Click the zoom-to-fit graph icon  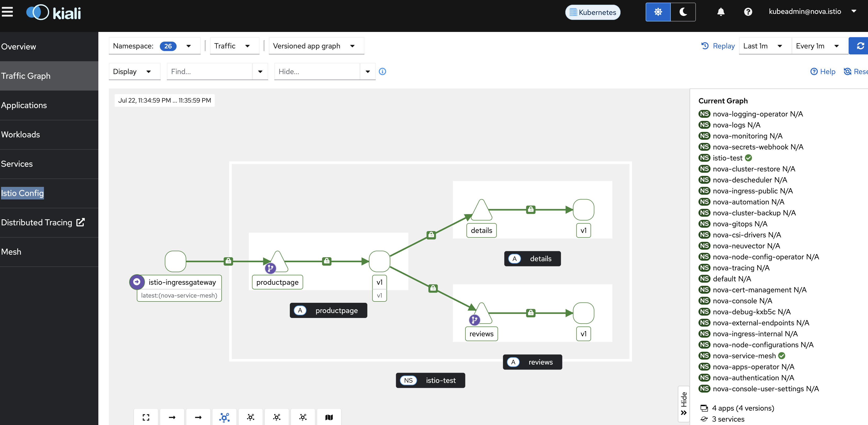click(146, 417)
